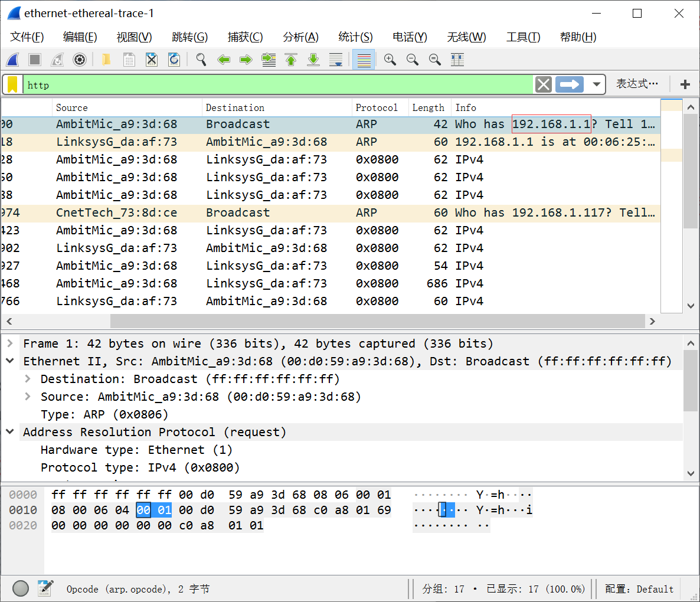Expand Source: AmbitMic_a9:3d:68 field
The width and height of the screenshot is (700, 602).
(28, 396)
